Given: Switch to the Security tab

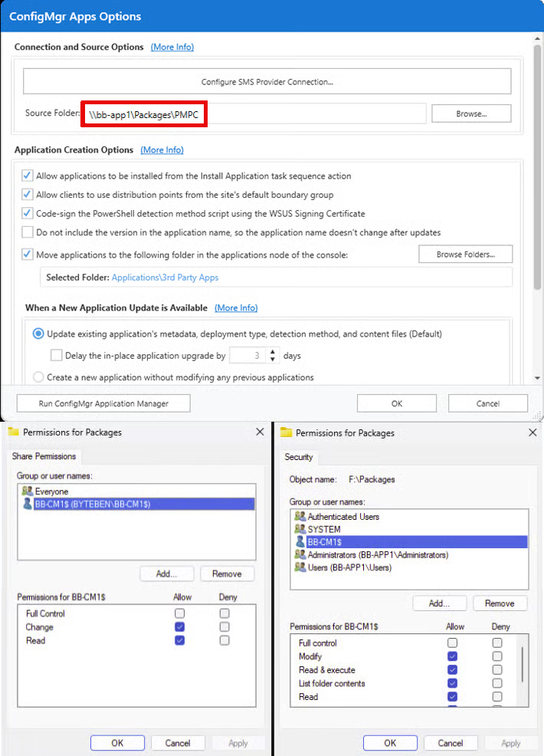Looking at the screenshot, I should coord(298,457).
